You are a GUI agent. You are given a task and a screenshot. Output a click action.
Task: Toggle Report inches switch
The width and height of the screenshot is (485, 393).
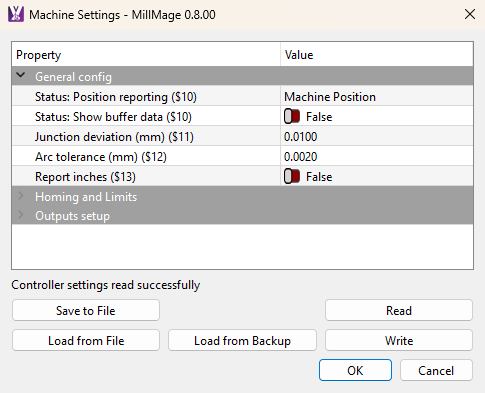point(292,177)
